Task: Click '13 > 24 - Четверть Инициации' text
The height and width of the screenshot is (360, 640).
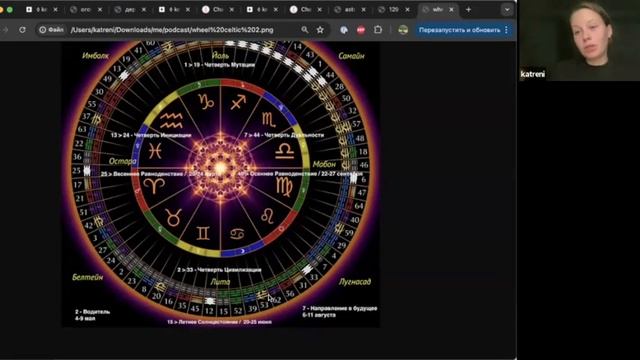Action: pos(151,135)
